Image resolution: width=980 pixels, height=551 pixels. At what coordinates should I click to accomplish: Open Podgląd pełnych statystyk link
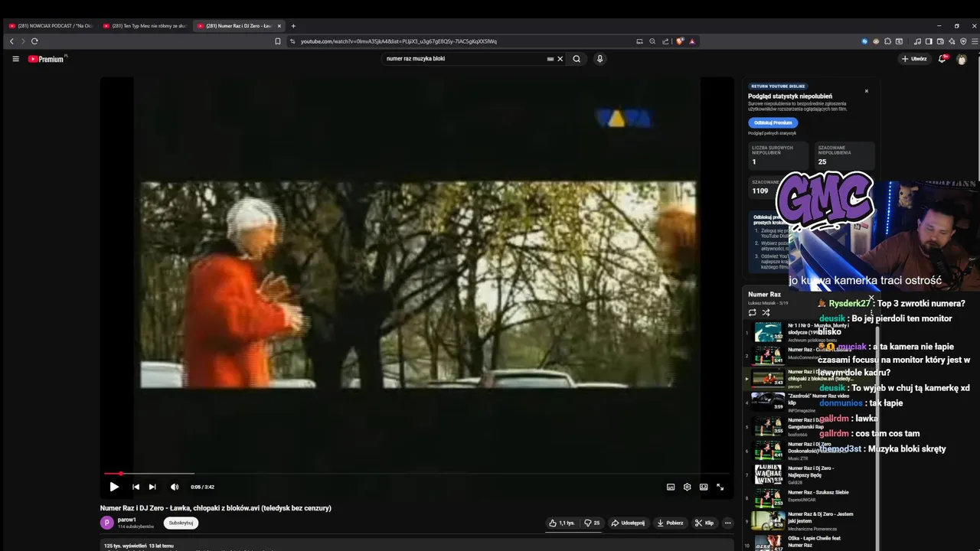(x=772, y=133)
